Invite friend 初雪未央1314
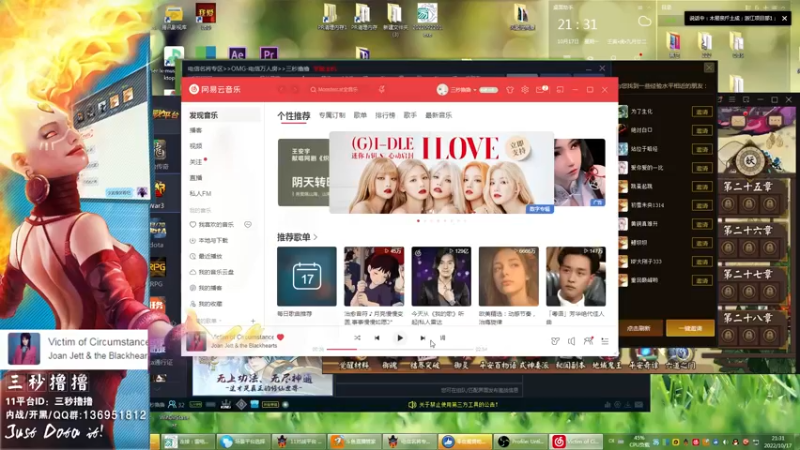 (x=702, y=206)
